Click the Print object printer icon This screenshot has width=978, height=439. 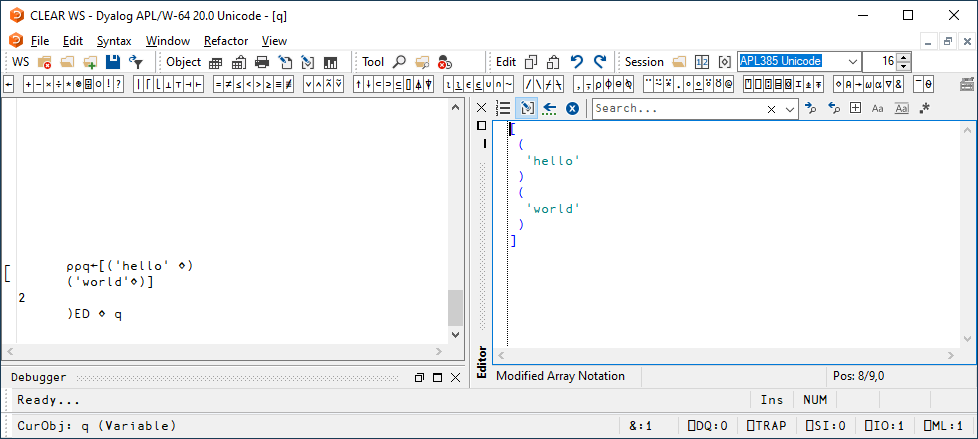(x=262, y=62)
